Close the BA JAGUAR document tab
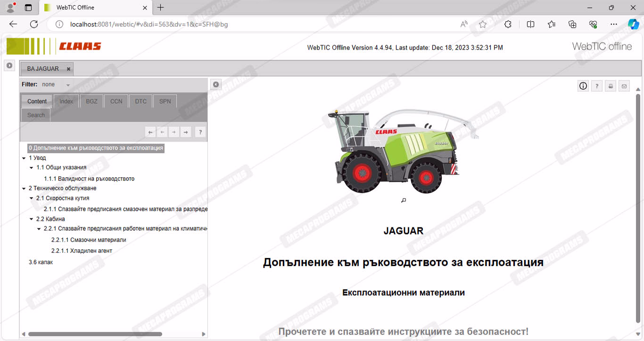Image resolution: width=644 pixels, height=341 pixels. tap(68, 69)
